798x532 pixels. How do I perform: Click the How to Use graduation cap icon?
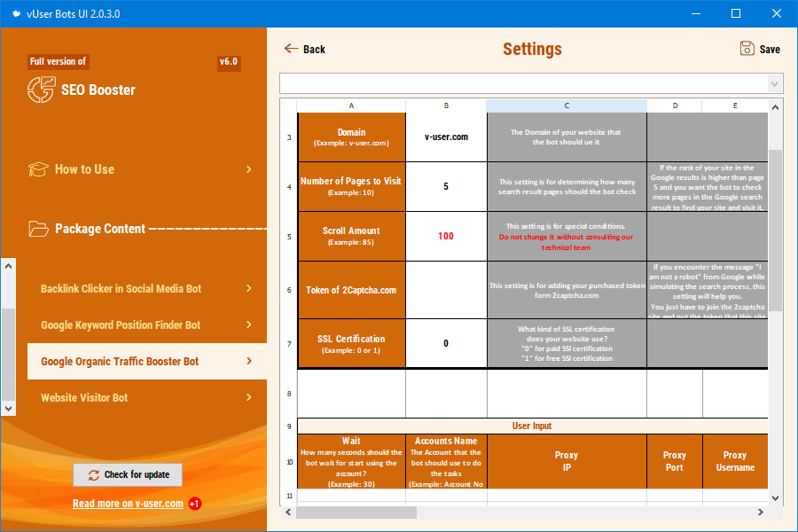[38, 169]
